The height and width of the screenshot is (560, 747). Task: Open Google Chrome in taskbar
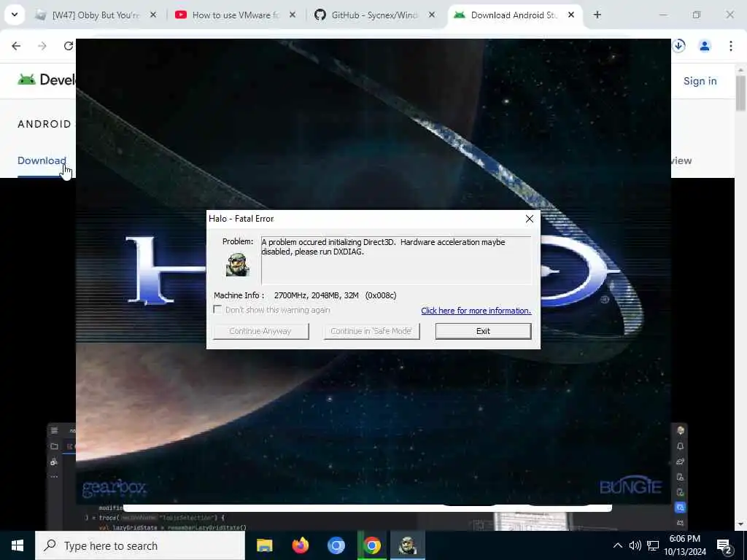click(x=371, y=545)
